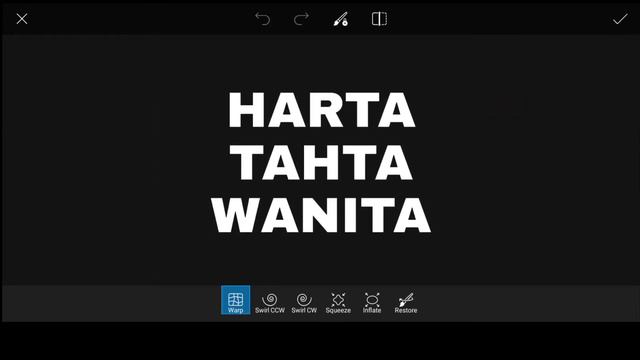Screen dimensions: 640x360
Task: Redo the previous action
Action: (301, 19)
